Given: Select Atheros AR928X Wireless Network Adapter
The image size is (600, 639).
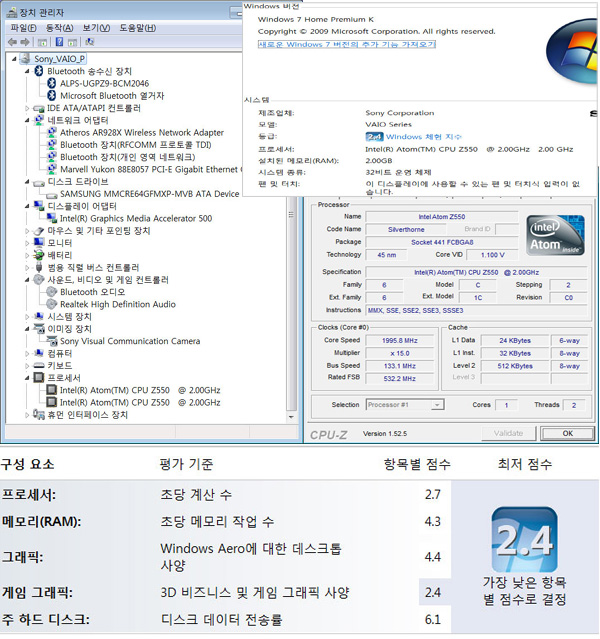Looking at the screenshot, I should (142, 132).
